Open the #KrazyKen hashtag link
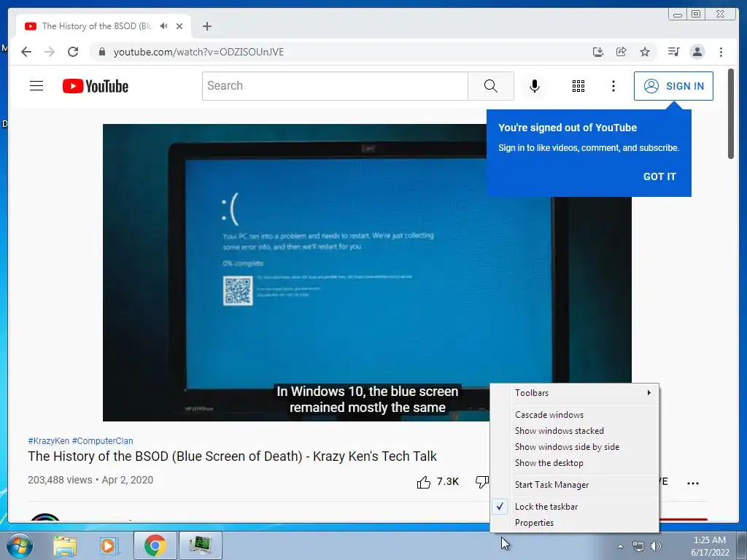The height and width of the screenshot is (560, 747). point(49,441)
